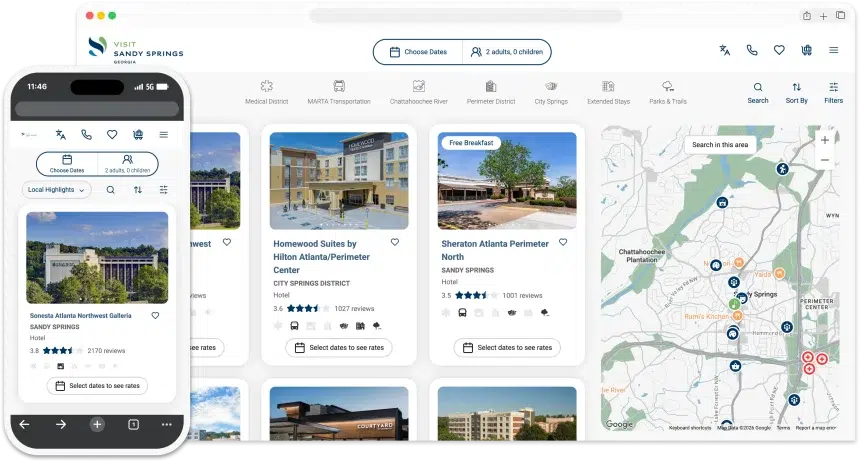The image size is (860, 462).
Task: Favorite Sheraton Atlanta Perimeter North hotel
Action: (563, 242)
